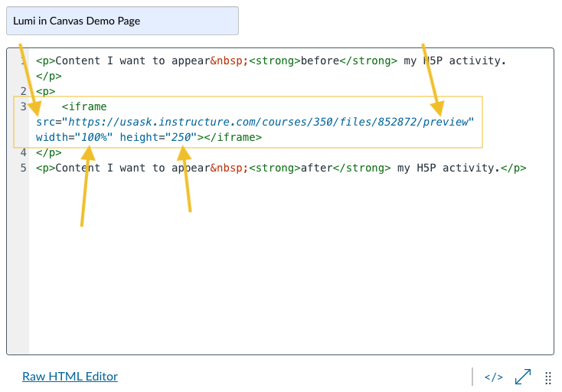Open the Raw HTML Editor link
The height and width of the screenshot is (392, 562).
click(x=70, y=376)
